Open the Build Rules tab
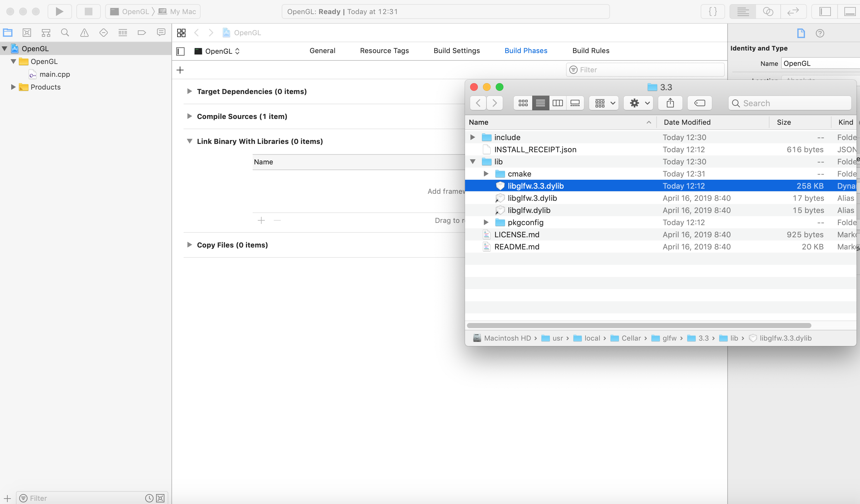The width and height of the screenshot is (860, 504). [591, 51]
